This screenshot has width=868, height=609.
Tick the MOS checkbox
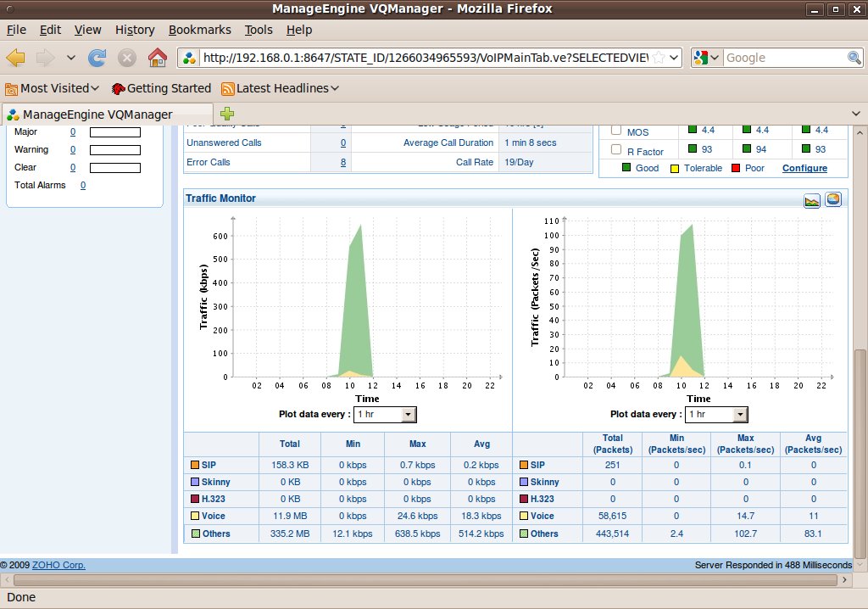tap(615, 131)
